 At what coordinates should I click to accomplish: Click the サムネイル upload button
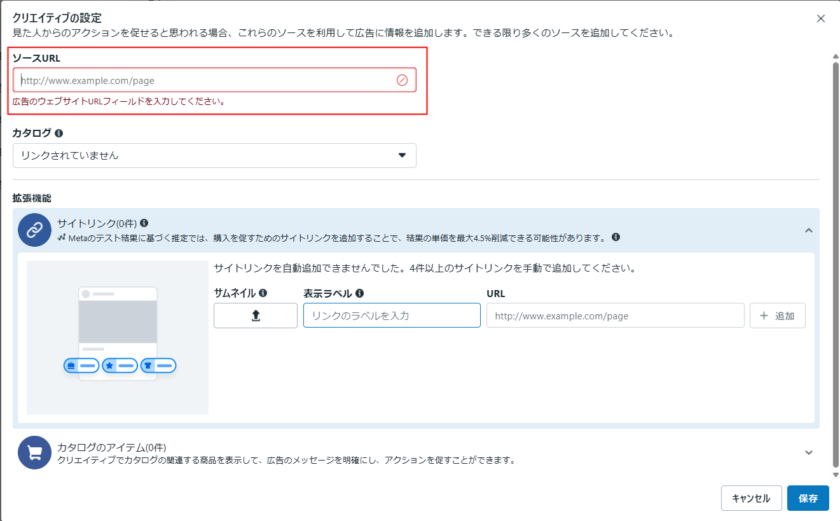coord(255,316)
